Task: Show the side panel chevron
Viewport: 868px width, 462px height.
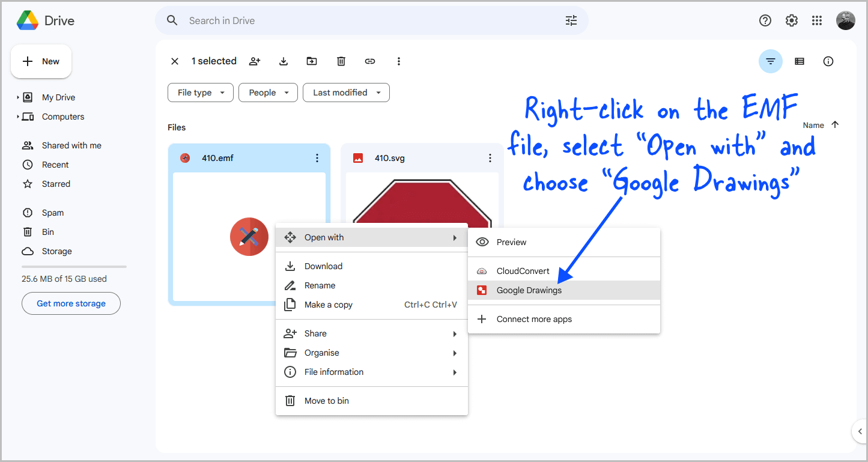Action: pos(860,431)
